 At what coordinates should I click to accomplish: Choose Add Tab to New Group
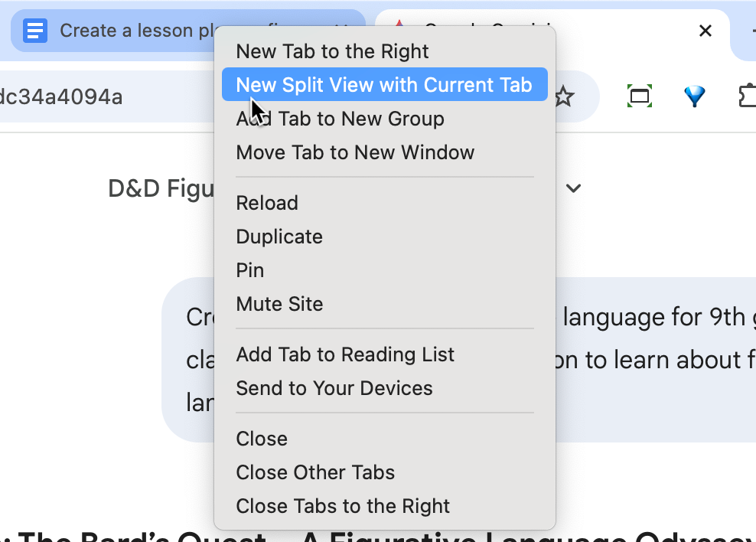pyautogui.click(x=340, y=119)
